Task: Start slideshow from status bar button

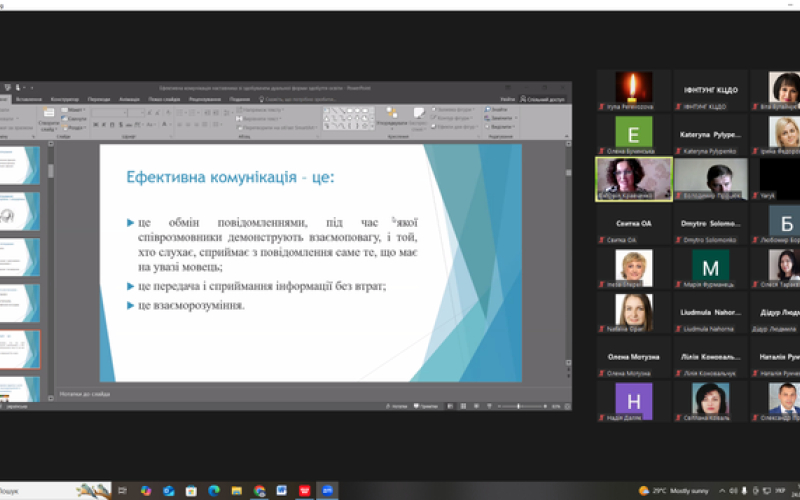Action: click(x=489, y=407)
